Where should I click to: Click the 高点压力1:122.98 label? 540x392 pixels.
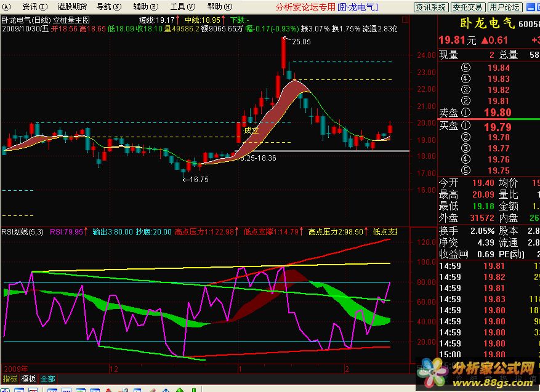tap(207, 231)
